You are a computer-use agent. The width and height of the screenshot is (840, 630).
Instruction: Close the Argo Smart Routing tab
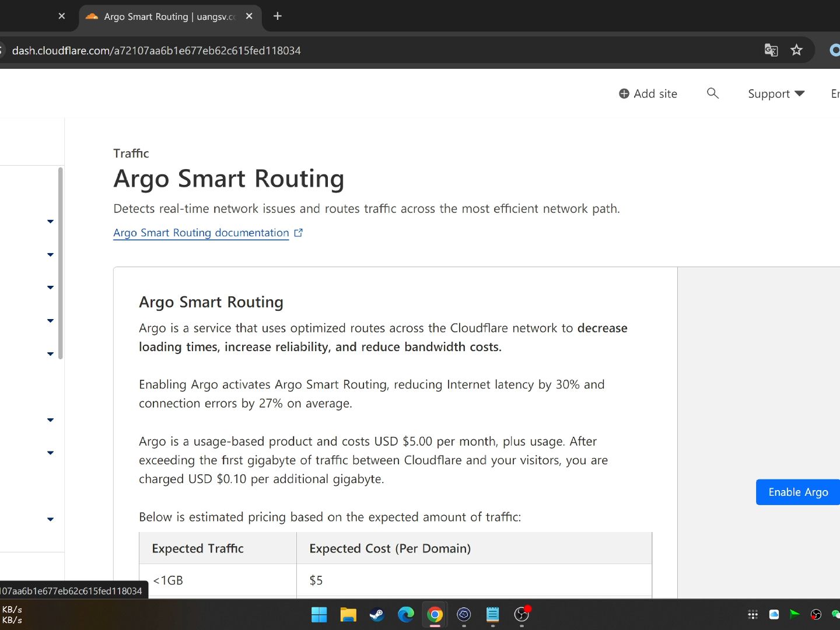coord(249,16)
